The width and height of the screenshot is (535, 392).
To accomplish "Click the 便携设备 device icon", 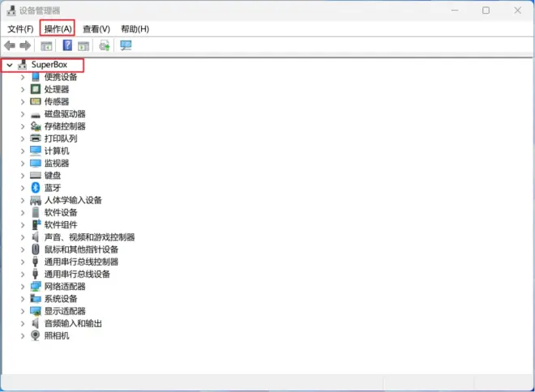I will click(x=36, y=77).
